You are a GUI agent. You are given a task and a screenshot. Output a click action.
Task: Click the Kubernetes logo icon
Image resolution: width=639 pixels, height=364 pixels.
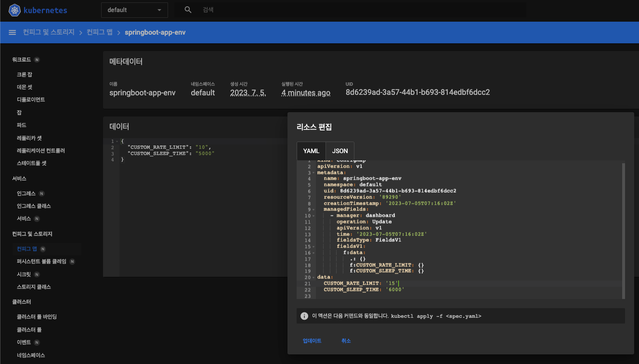(15, 10)
